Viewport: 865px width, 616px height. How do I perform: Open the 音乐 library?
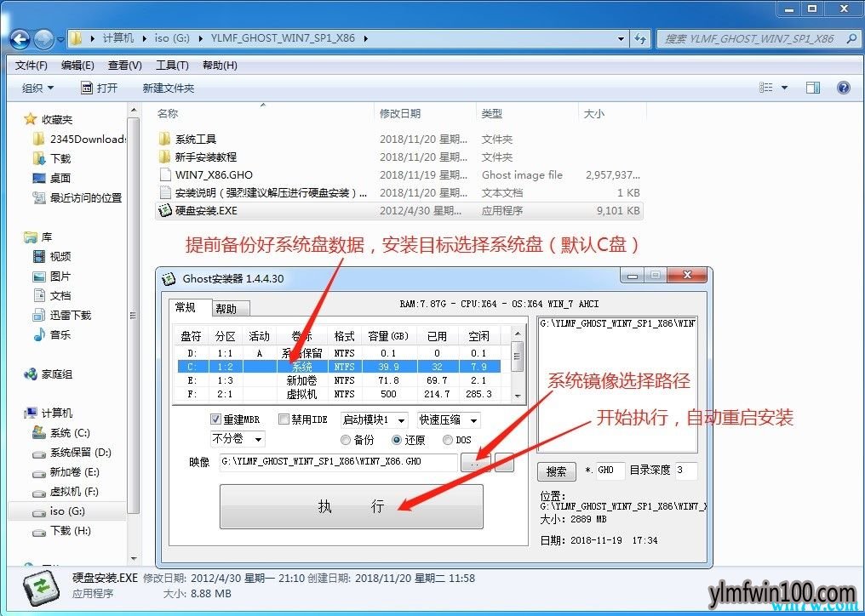(x=52, y=334)
